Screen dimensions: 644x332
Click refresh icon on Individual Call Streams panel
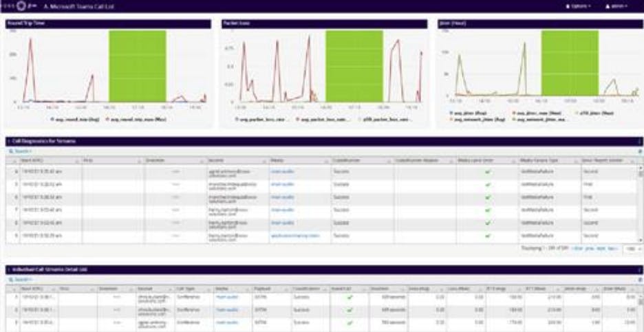(x=640, y=280)
